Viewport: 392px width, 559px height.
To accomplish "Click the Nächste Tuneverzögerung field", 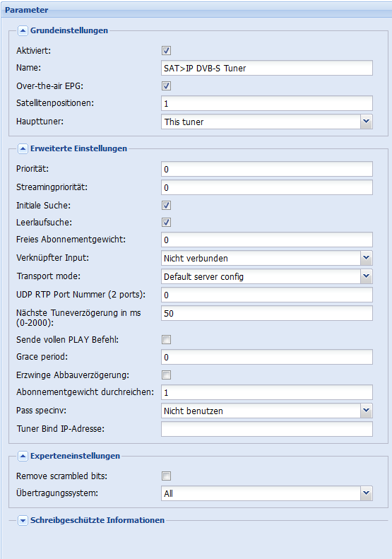I will (x=267, y=313).
